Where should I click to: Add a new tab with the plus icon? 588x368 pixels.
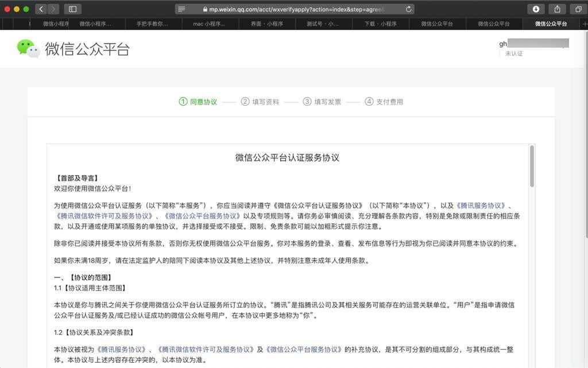pos(584,24)
